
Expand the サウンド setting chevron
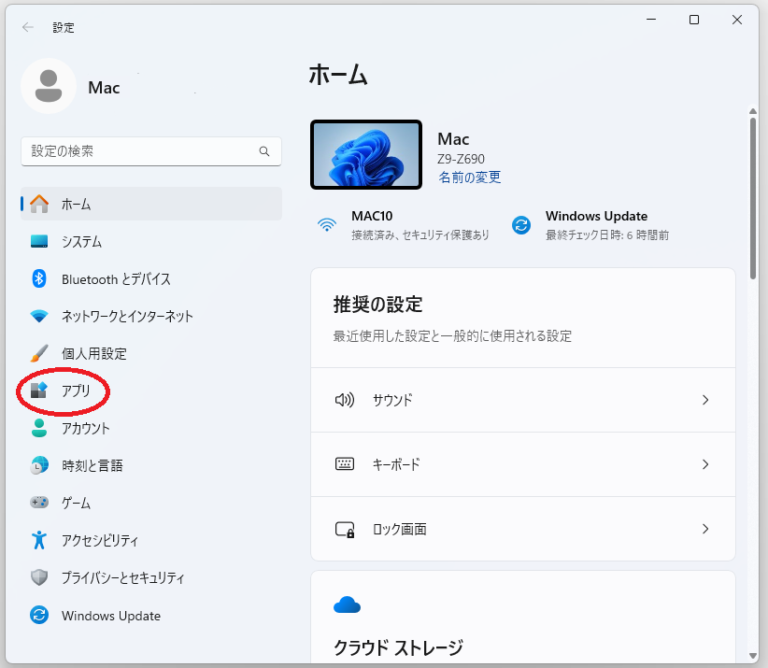(705, 400)
